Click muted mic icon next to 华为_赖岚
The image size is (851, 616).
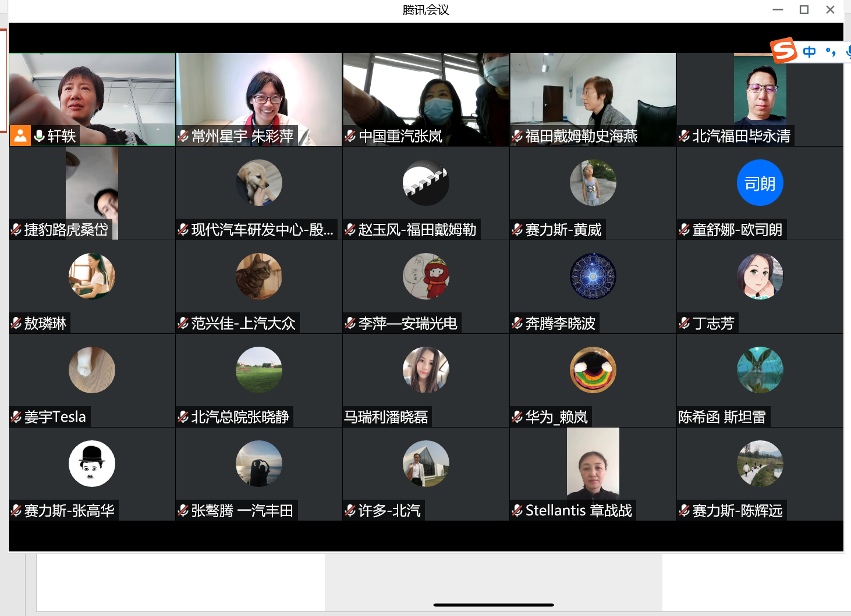click(517, 417)
